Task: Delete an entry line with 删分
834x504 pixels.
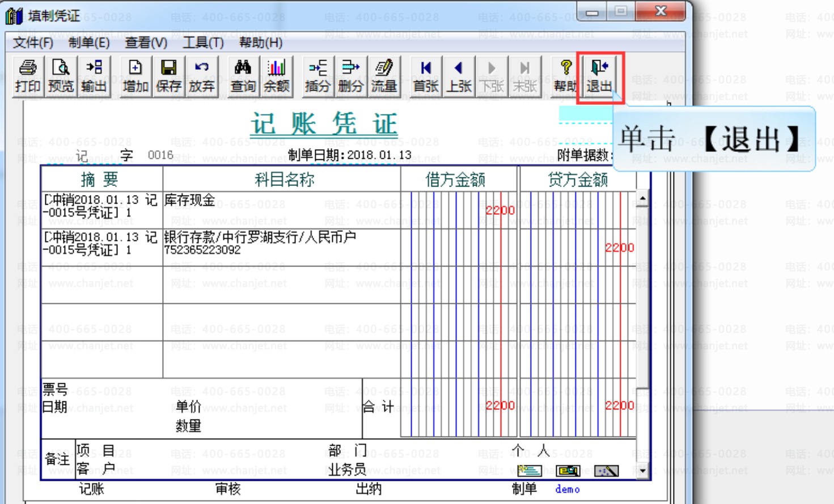Action: tap(350, 76)
